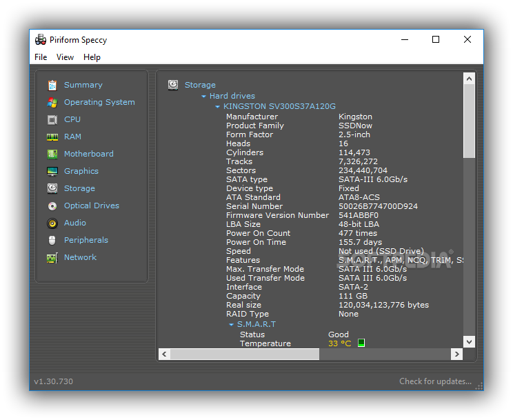Collapse the S.M.A.R.T section
This screenshot has width=513, height=420.
pyautogui.click(x=231, y=325)
